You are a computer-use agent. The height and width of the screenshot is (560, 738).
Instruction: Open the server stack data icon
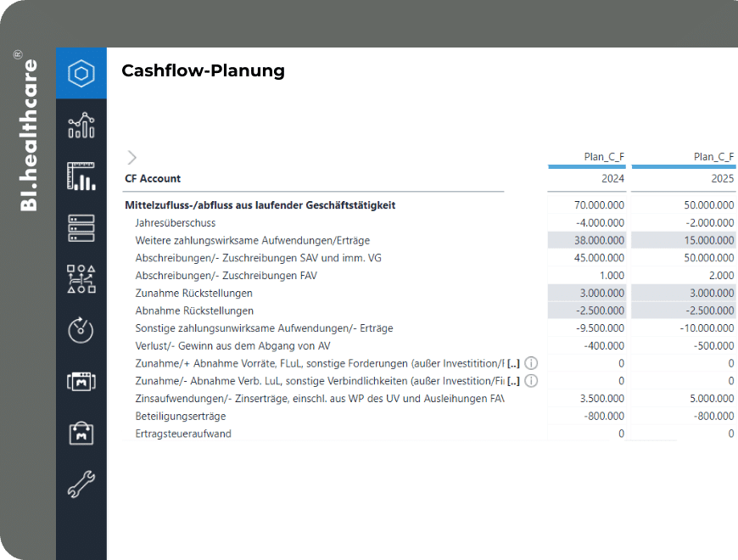(x=81, y=228)
